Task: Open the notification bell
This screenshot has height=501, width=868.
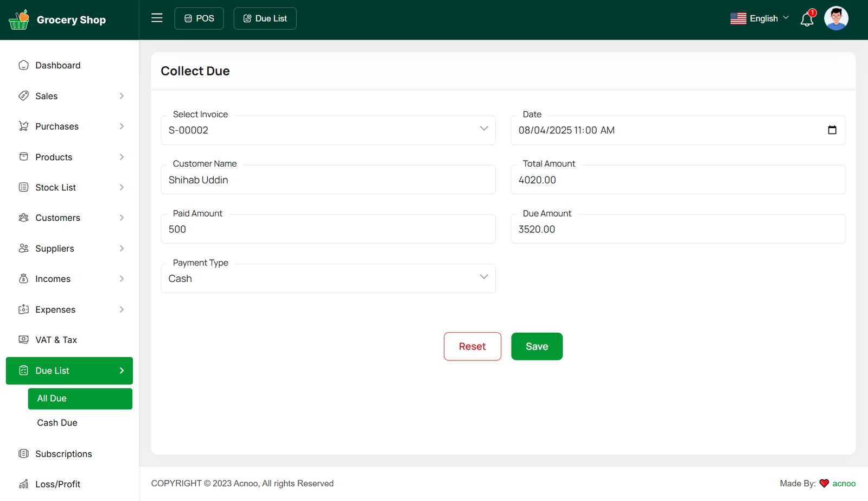Action: (807, 20)
